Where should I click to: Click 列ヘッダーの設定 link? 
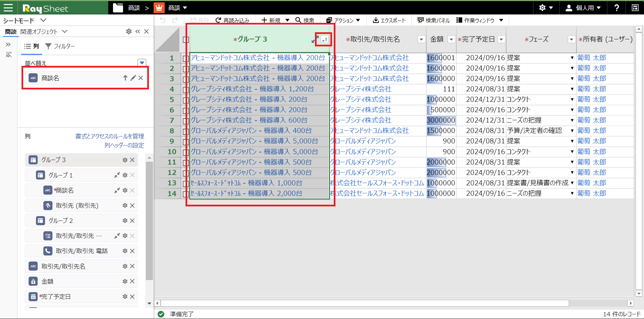124,145
